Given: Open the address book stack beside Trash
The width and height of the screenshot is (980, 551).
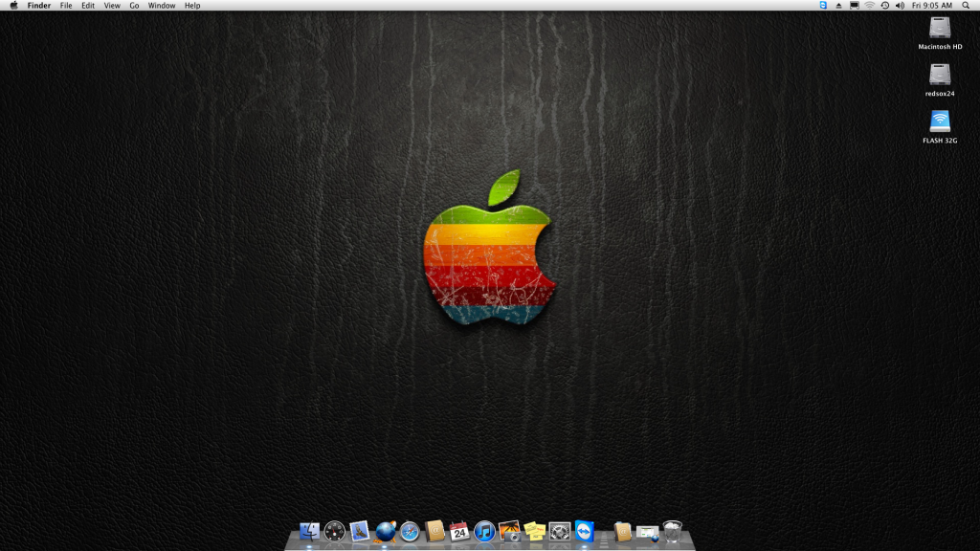Looking at the screenshot, I should pos(622,532).
